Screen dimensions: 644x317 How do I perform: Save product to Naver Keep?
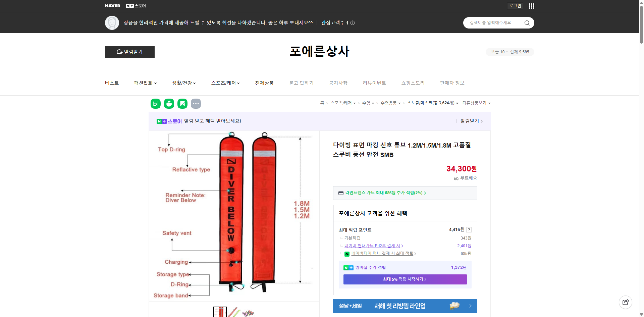182,104
